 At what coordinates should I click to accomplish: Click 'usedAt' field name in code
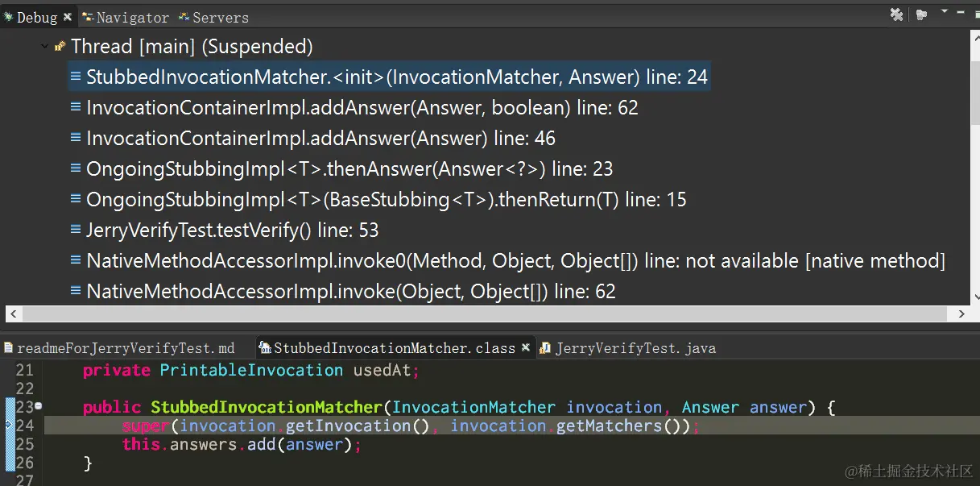click(382, 370)
